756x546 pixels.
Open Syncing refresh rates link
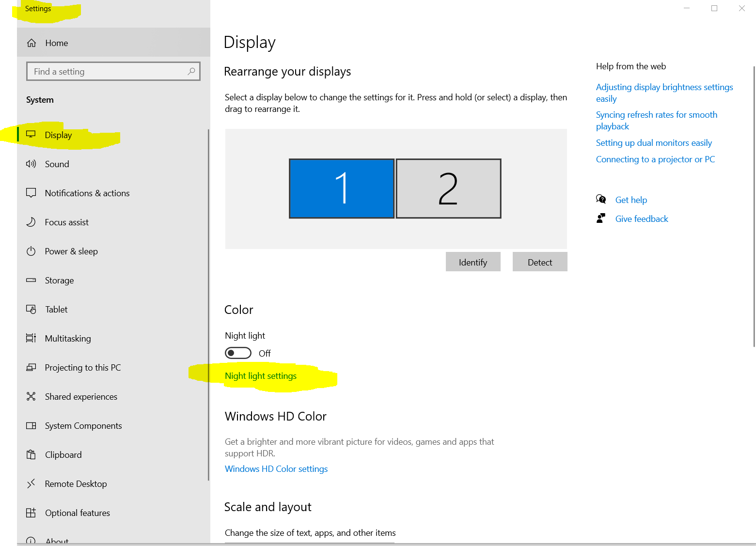tap(657, 120)
